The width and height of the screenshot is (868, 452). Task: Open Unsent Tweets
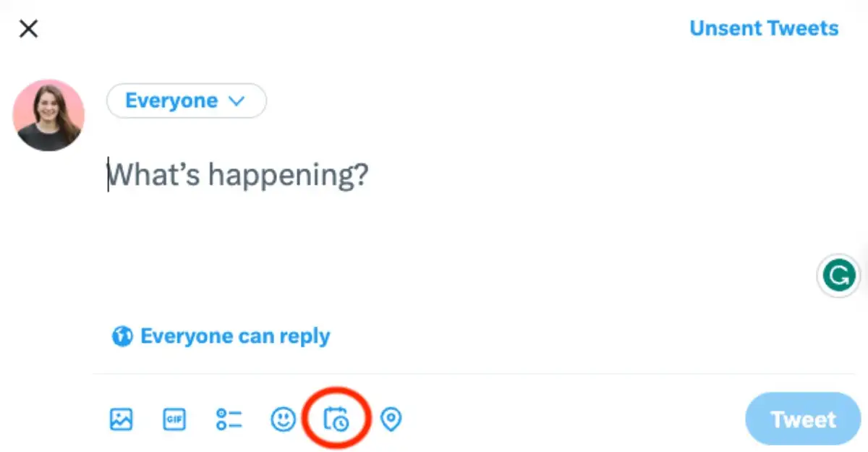pos(764,28)
